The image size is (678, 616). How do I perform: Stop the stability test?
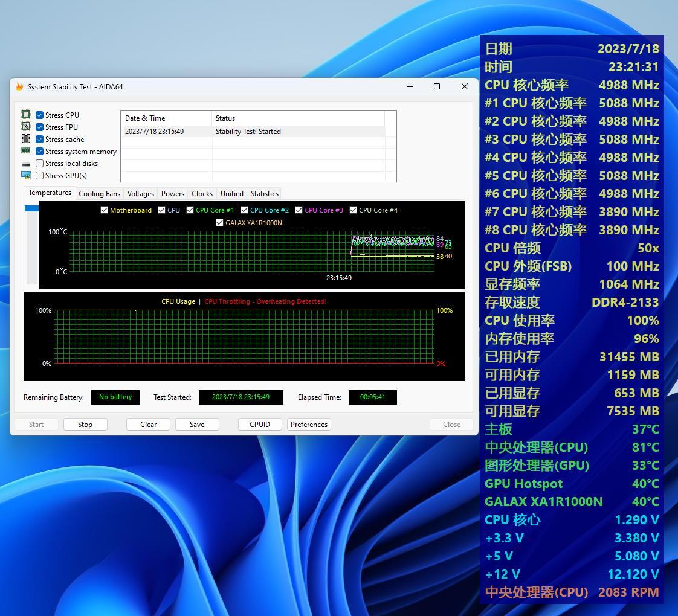click(x=85, y=425)
